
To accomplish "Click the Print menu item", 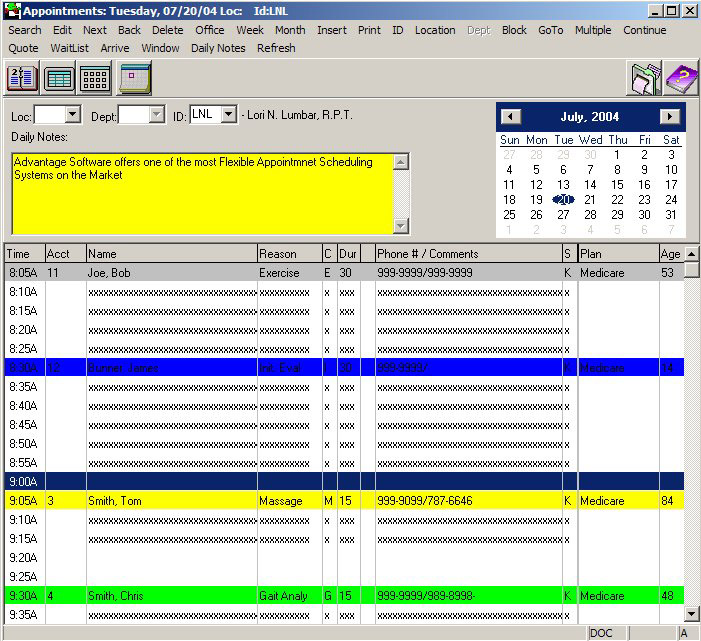I will tap(369, 30).
